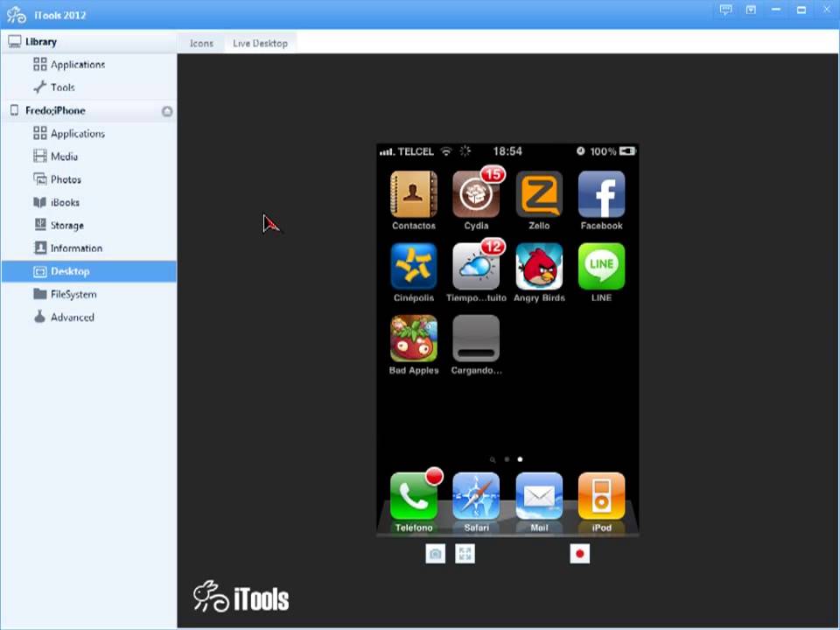Maximize the iTools 2012 window
Screen dimensions: 840x630
801,10
